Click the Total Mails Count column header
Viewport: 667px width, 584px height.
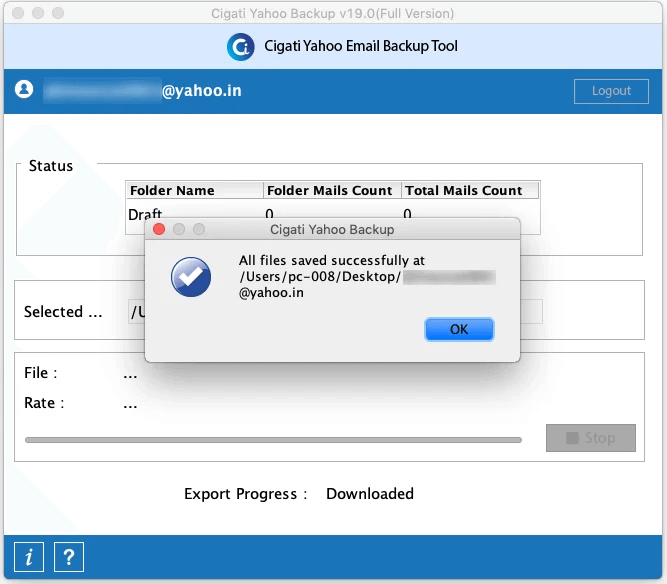coord(470,190)
